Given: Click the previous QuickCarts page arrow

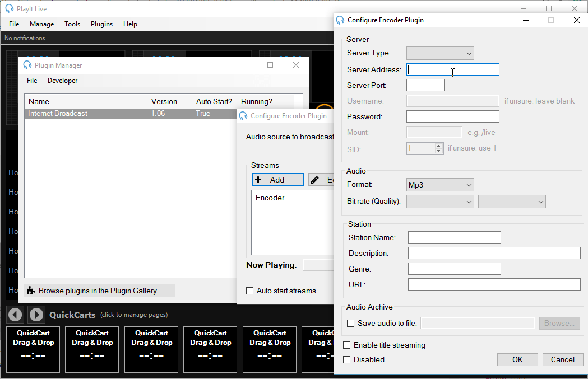Looking at the screenshot, I should [x=15, y=315].
